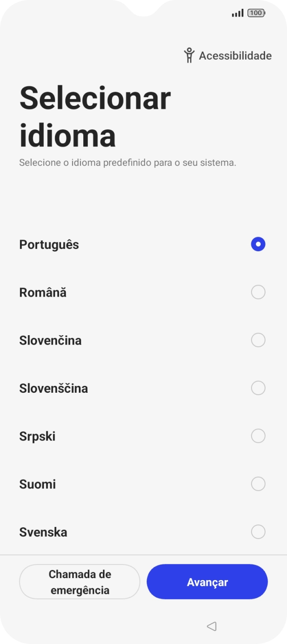This screenshot has height=644, width=287.
Task: Select Slovenščina as system language
Action: point(258,388)
